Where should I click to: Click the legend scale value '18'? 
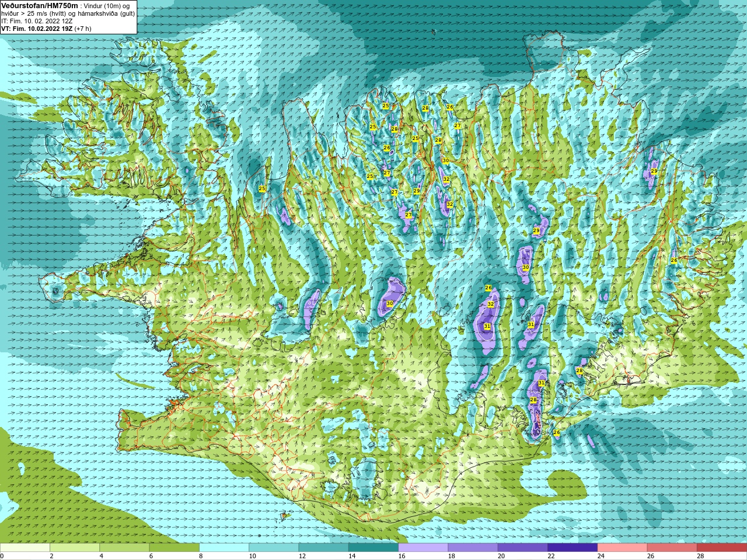(451, 556)
